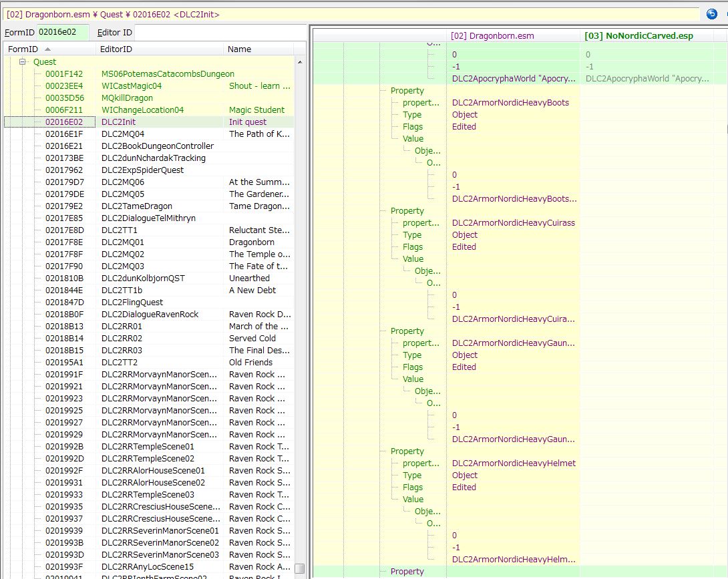
Task: Select DLC2RRTempleScene01 row
Action: pos(149,447)
